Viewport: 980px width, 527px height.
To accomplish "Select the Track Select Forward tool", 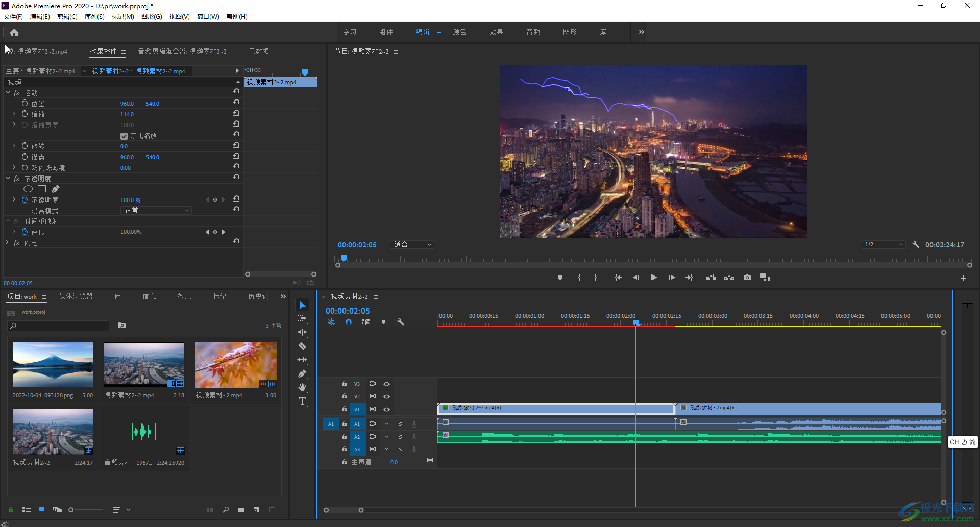I will [x=302, y=318].
